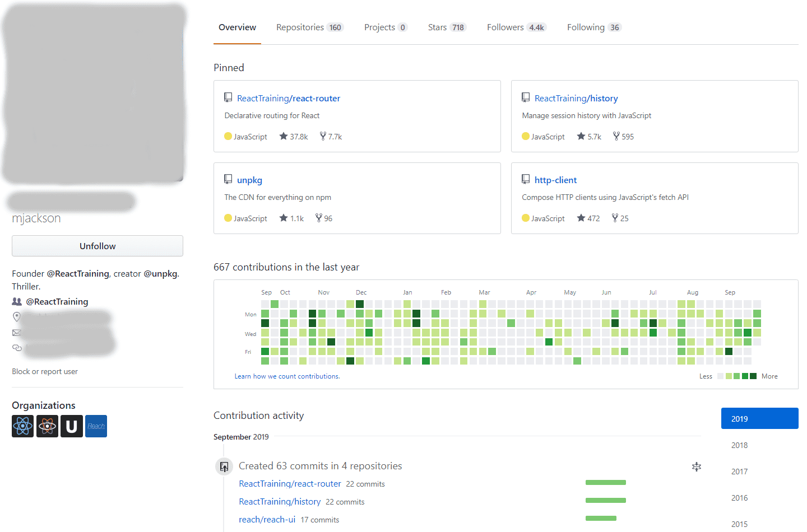The image size is (807, 532).
Task: Click the mjackson username text
Action: click(x=36, y=218)
